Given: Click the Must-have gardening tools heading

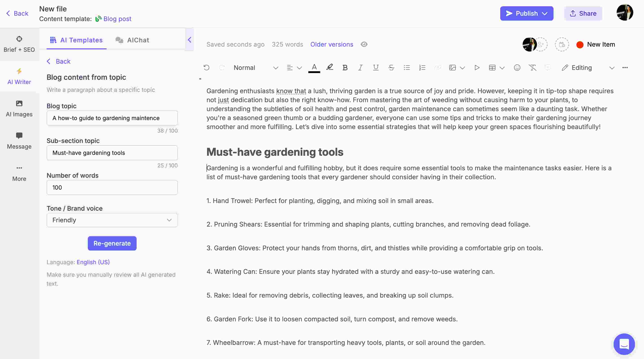Looking at the screenshot, I should [x=275, y=152].
